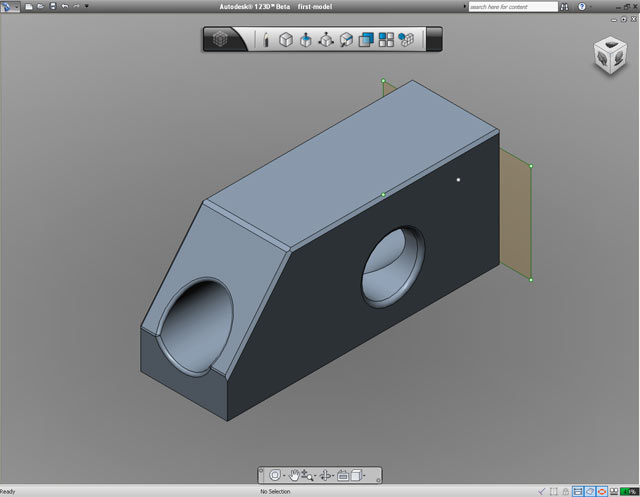Click the ViewCube navigation cube
The height and width of the screenshot is (497, 640).
click(610, 55)
